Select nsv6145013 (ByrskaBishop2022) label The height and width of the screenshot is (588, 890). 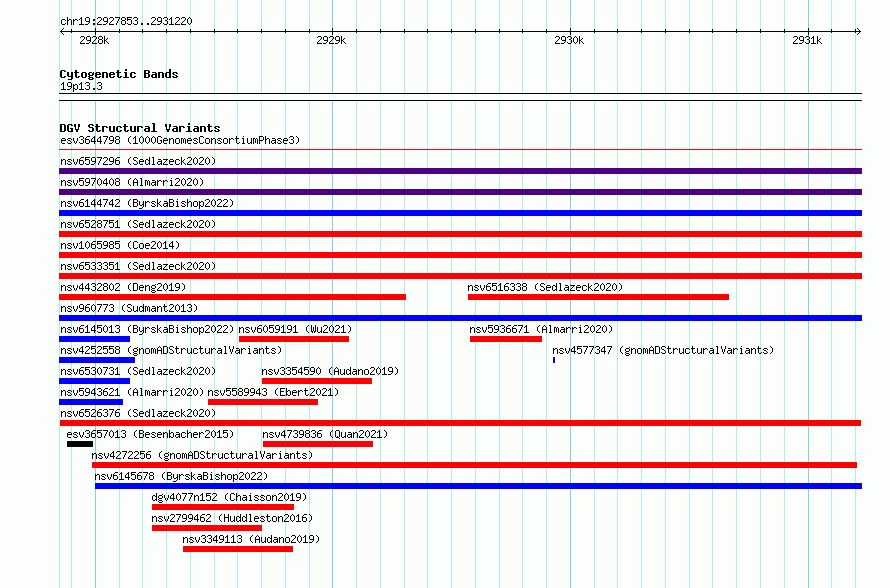tap(147, 329)
